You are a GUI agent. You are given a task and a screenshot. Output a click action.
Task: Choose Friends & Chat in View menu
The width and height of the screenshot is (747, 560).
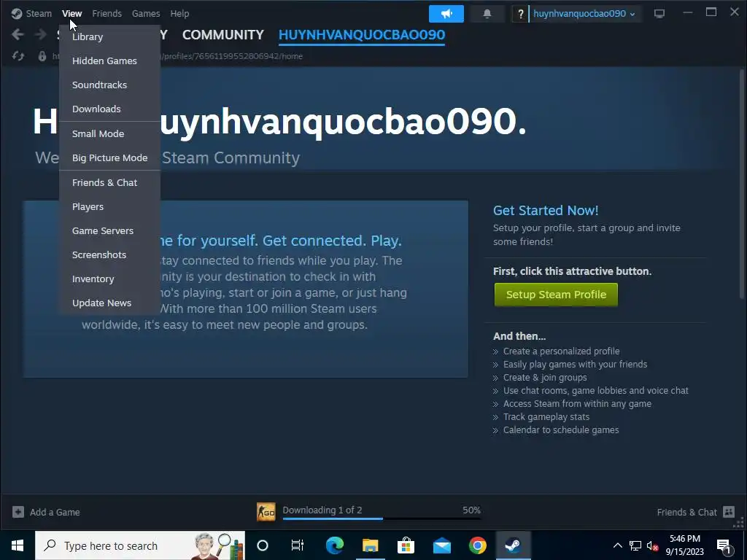click(x=109, y=182)
